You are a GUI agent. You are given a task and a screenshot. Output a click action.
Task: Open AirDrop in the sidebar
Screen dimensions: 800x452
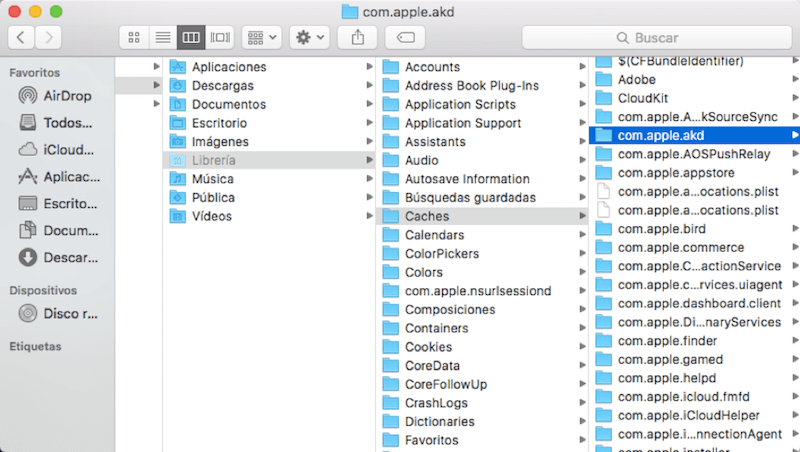pyautogui.click(x=55, y=96)
